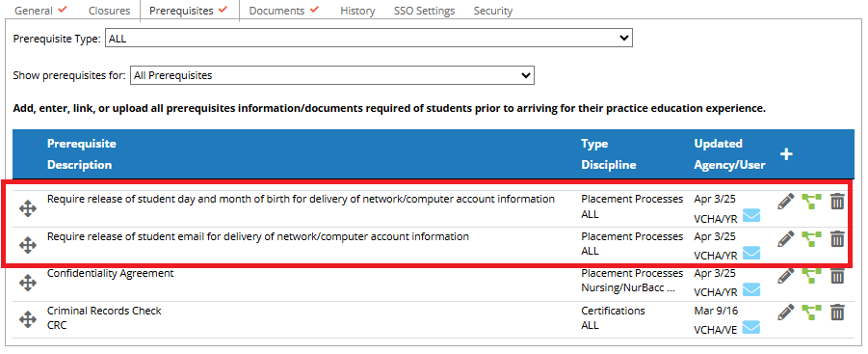The height and width of the screenshot is (354, 868).
Task: Edit the Confidentiality Agreement prerequisite
Action: click(785, 276)
